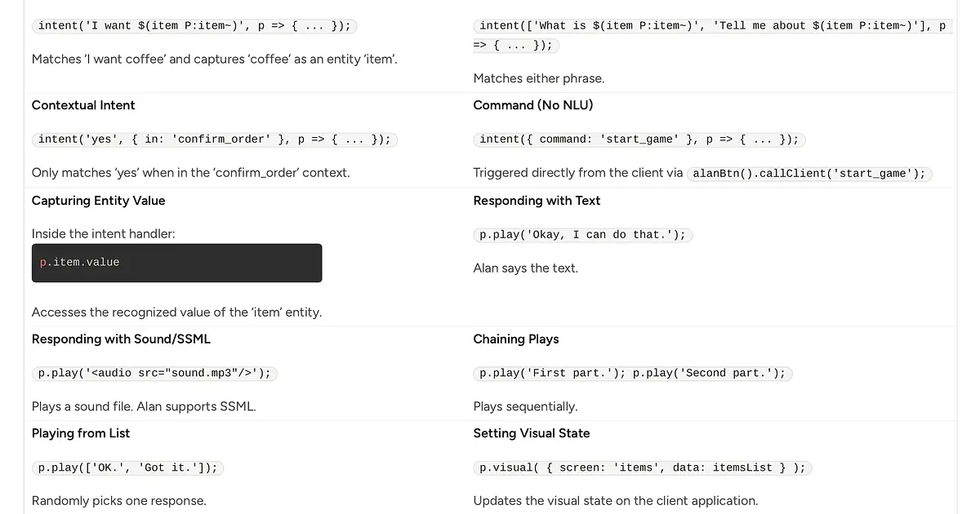Image resolution: width=980 pixels, height=514 pixels.
Task: Click the p.play 'Okay, I can do that.' code
Action: (582, 235)
